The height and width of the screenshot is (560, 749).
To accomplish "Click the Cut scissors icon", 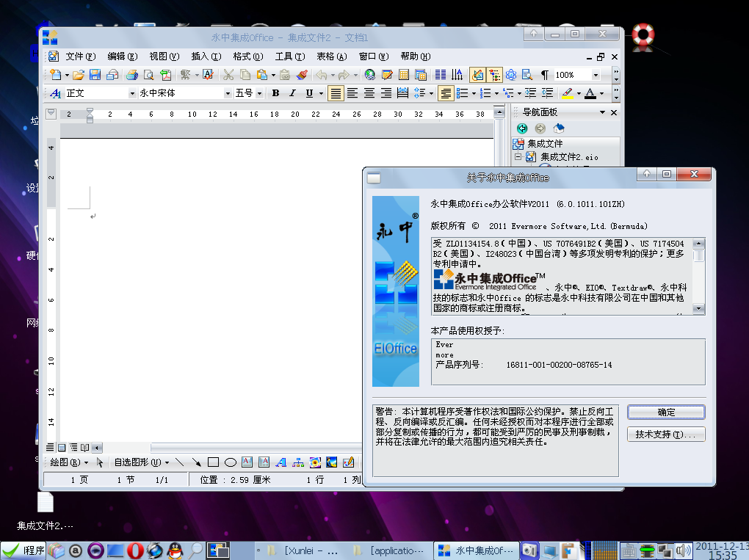I will [229, 75].
